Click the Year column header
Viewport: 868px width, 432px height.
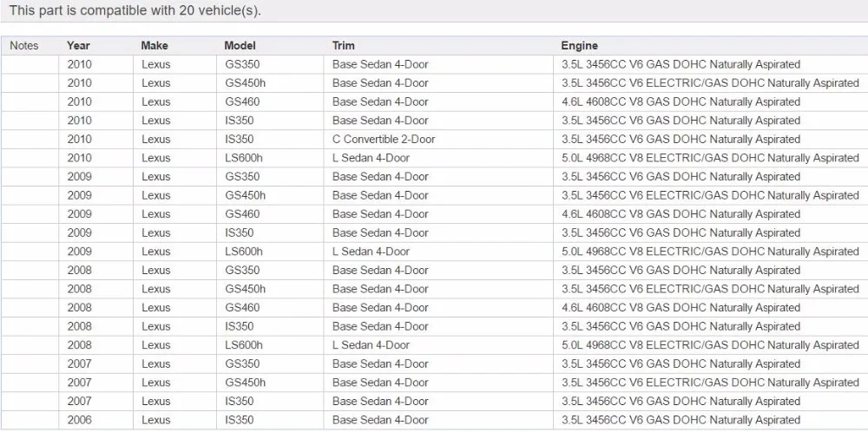[78, 45]
